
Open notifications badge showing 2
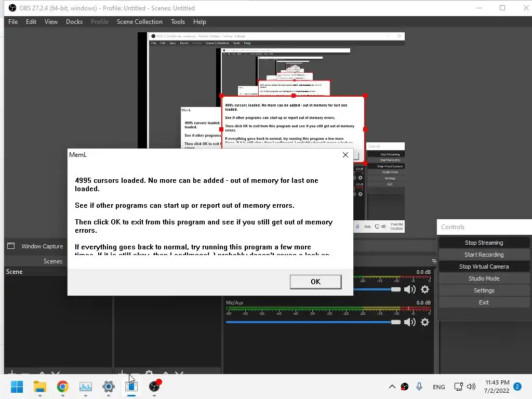(517, 387)
